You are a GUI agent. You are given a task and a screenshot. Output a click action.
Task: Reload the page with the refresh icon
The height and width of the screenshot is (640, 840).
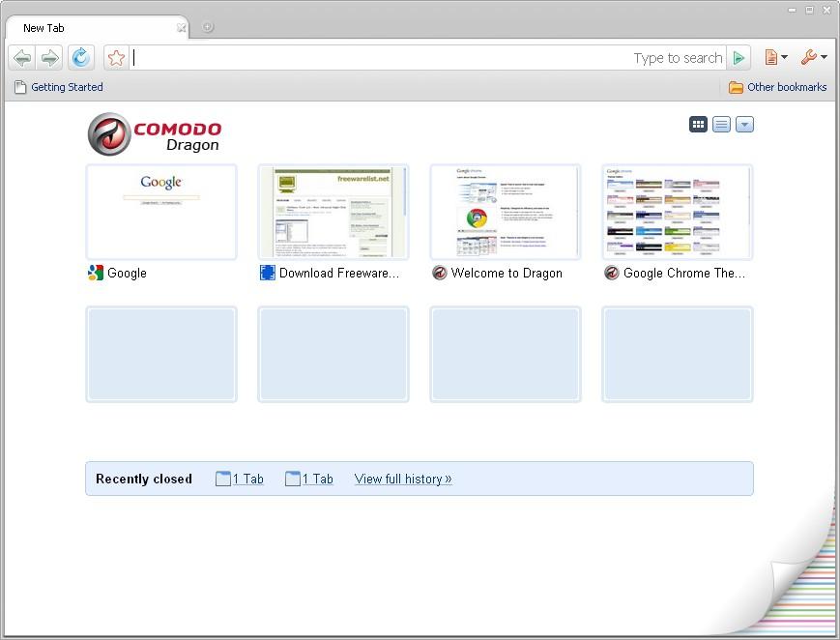pos(81,57)
